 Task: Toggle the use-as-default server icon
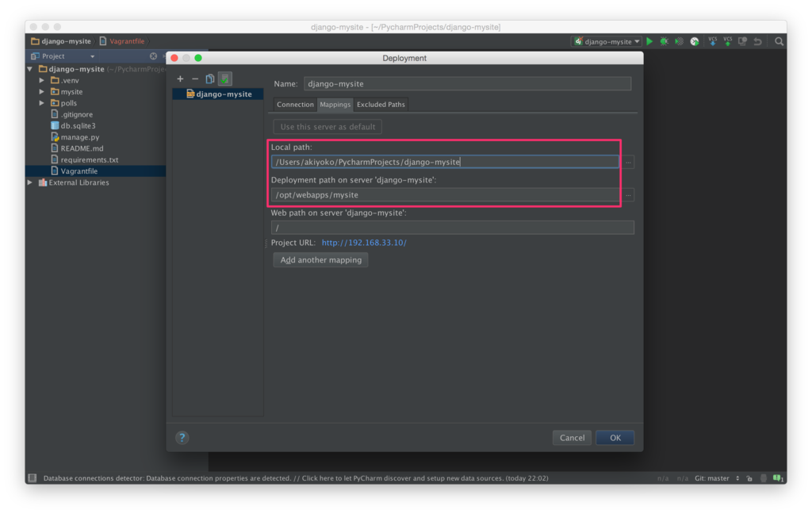click(224, 79)
